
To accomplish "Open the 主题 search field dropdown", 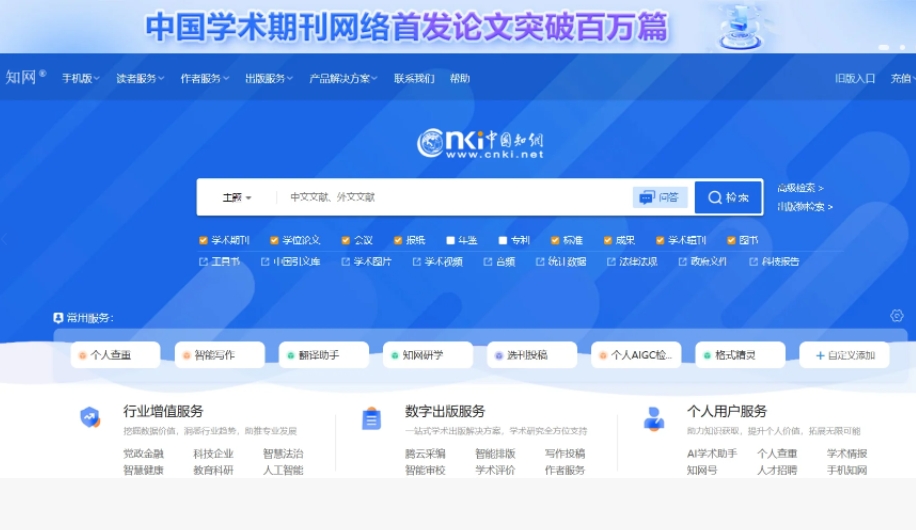I will pyautogui.click(x=237, y=198).
